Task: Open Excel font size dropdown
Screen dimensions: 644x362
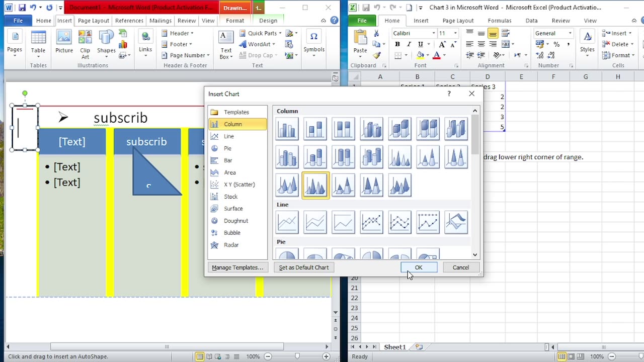Action: [455, 33]
